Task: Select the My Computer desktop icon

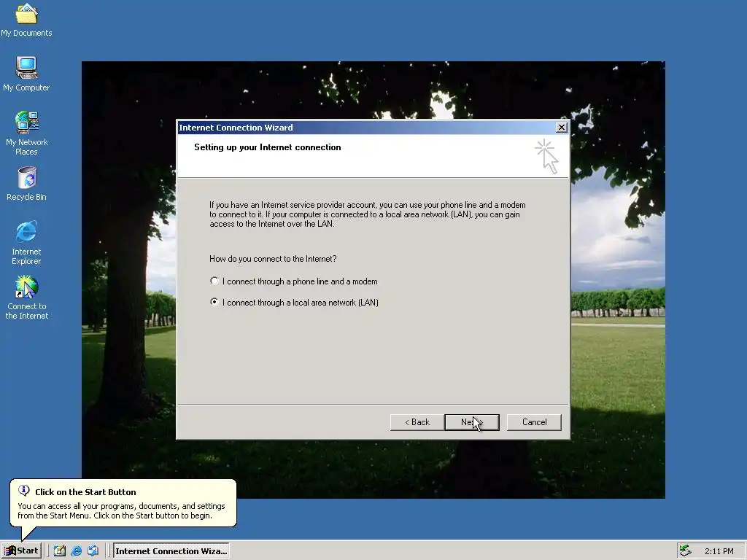Action: click(x=26, y=74)
